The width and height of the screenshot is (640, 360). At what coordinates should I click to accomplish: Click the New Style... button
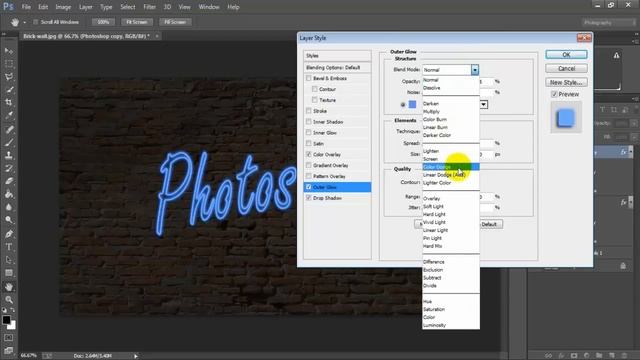[x=566, y=82]
